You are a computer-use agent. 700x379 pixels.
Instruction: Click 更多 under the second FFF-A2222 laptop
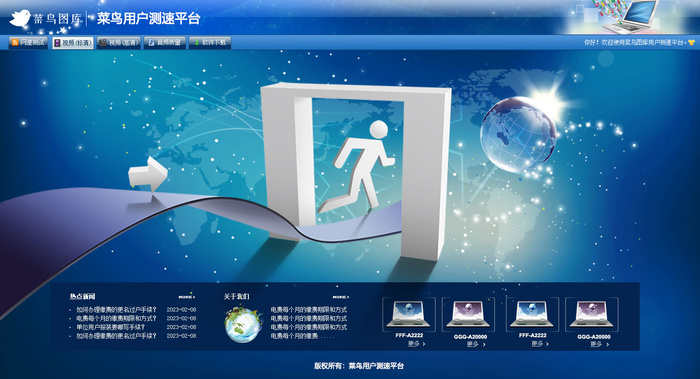coord(540,344)
